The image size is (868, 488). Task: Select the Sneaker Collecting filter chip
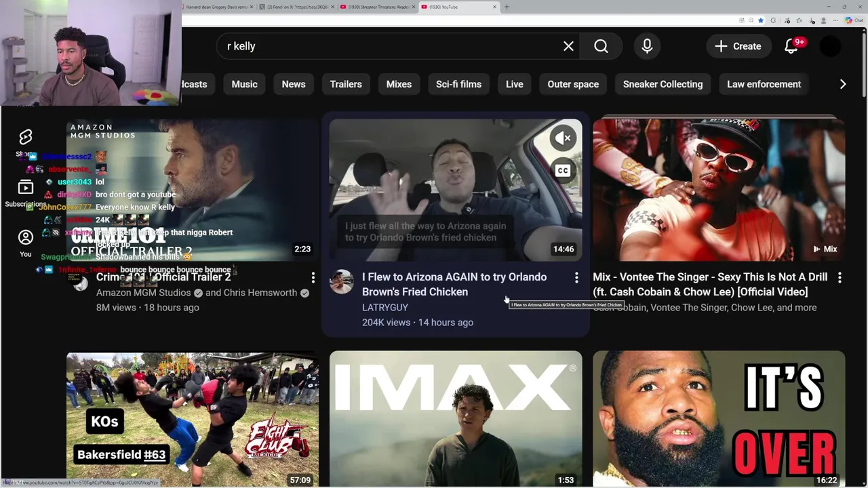click(663, 84)
